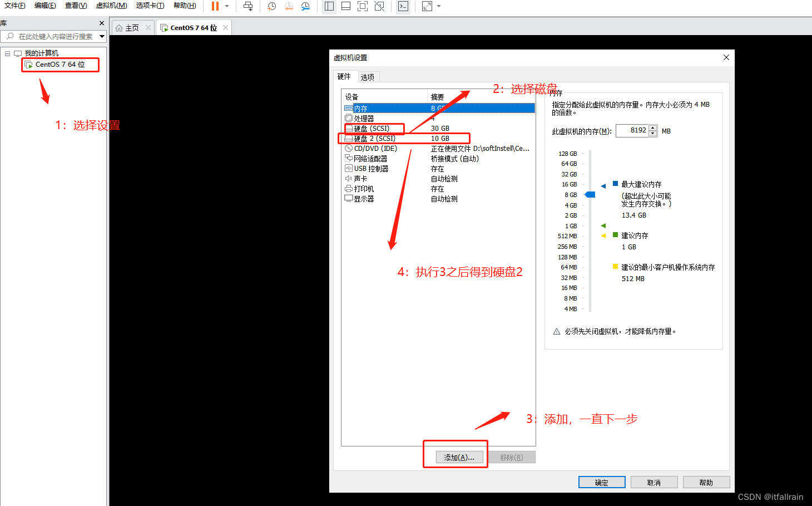The width and height of the screenshot is (812, 506).
Task: Select 我的计算机 in the library tree
Action: [x=42, y=53]
